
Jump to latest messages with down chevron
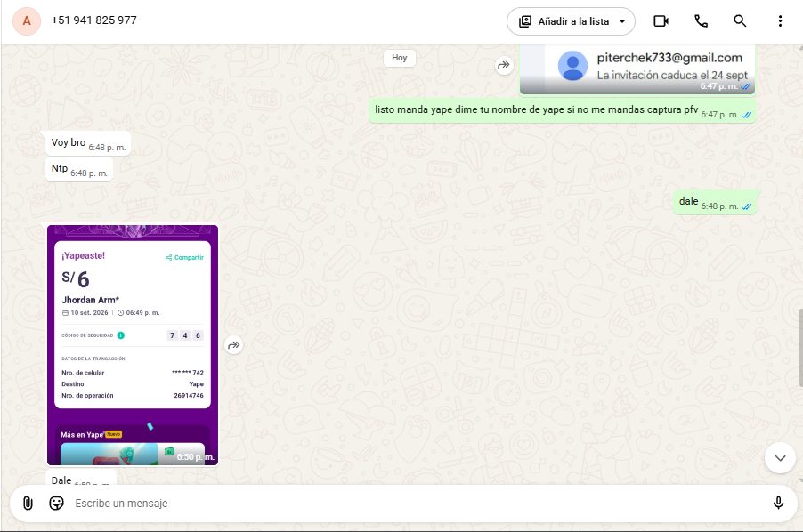coord(780,458)
